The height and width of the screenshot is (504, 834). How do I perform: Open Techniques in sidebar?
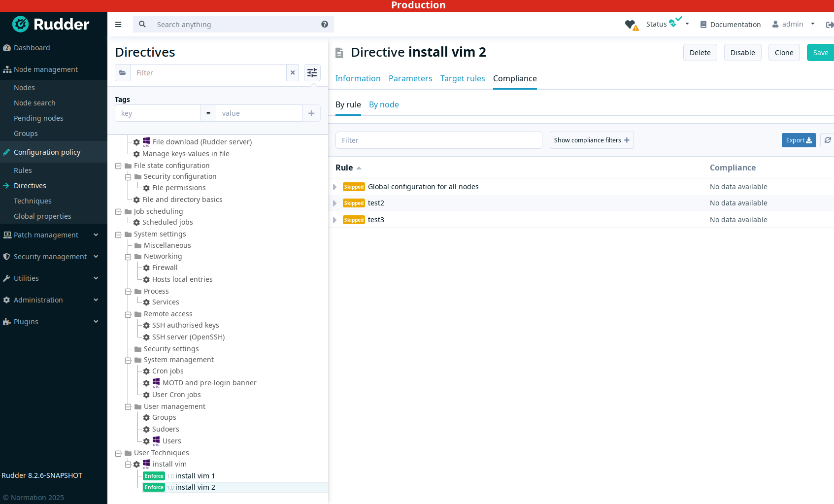point(33,201)
